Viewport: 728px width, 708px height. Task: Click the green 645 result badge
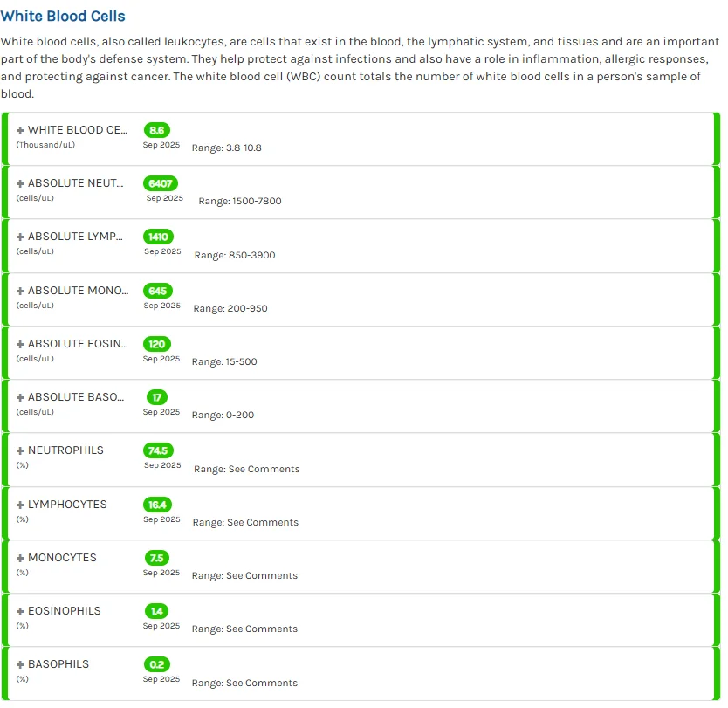click(x=158, y=291)
